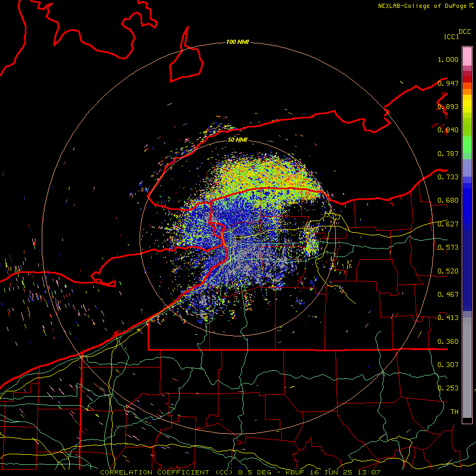Click the 0.893 legend value
This screenshot has width=476, height=476.
448,106
